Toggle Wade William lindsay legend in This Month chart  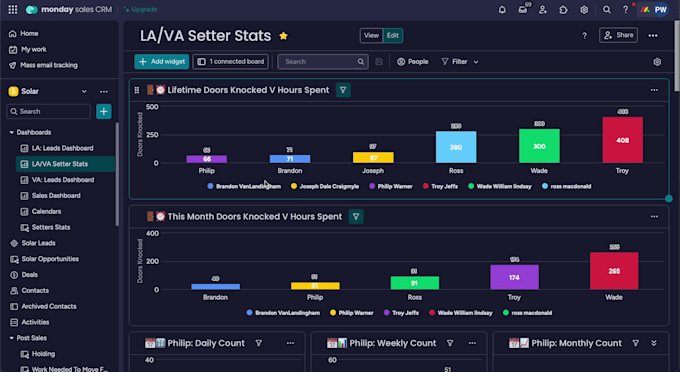pos(461,313)
